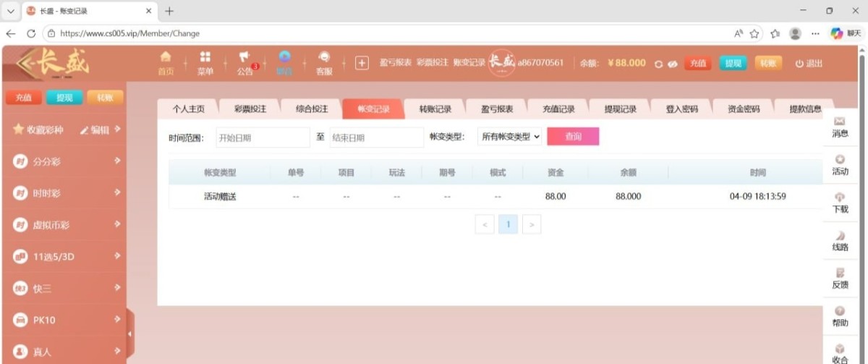Open 消息 messages in right sidebar
This screenshot has height=364, width=868.
pos(840,127)
